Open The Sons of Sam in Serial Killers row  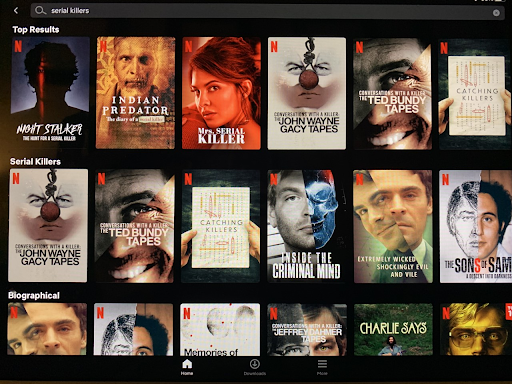click(x=476, y=226)
